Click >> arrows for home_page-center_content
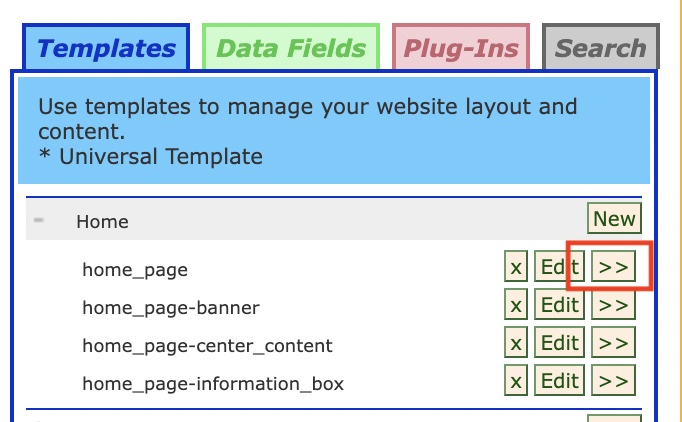Image resolution: width=682 pixels, height=422 pixels. [x=614, y=344]
